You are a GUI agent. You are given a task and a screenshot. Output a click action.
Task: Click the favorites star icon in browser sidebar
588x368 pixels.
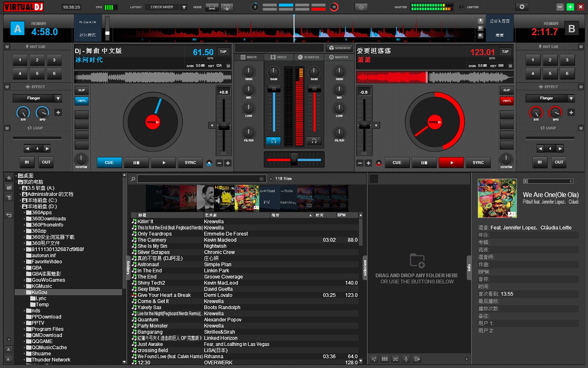pyautogui.click(x=9, y=178)
